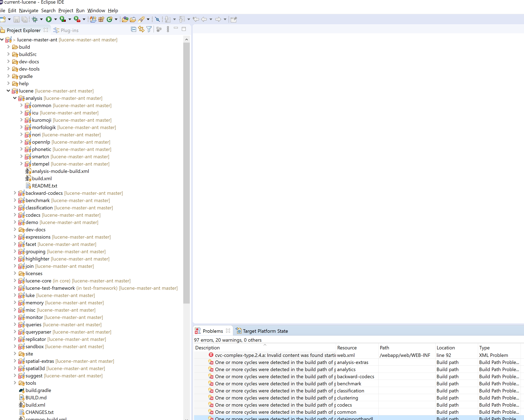The width and height of the screenshot is (524, 420).
Task: Switch to Target Platform State tab
Action: [262, 331]
